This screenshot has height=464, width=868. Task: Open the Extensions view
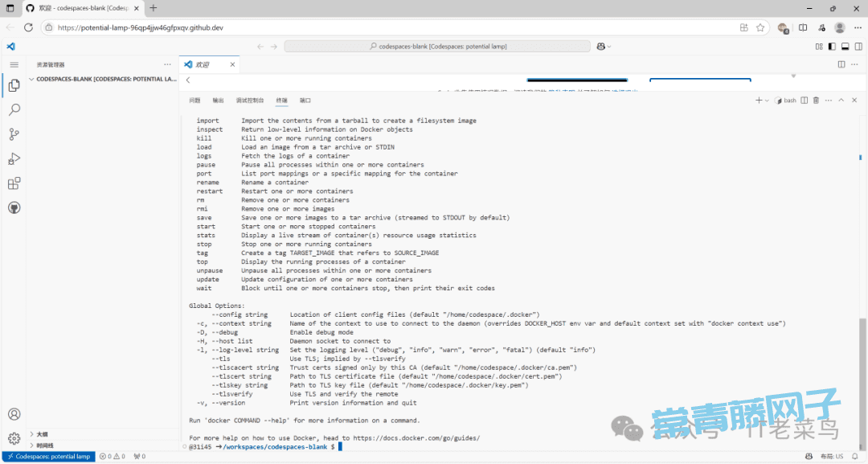[x=14, y=183]
